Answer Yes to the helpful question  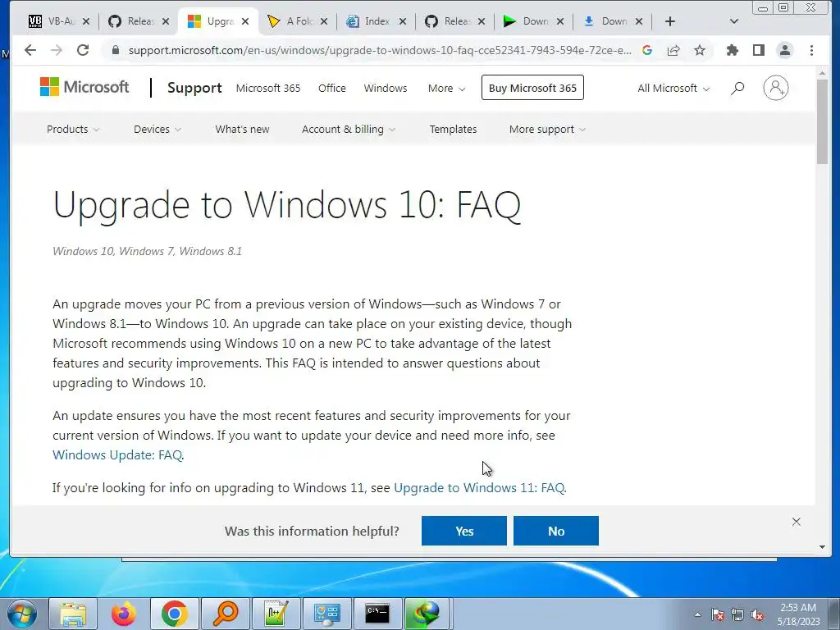pos(464,531)
